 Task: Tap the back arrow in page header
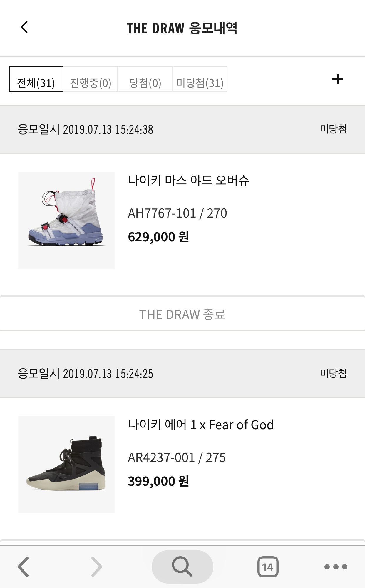click(x=24, y=27)
